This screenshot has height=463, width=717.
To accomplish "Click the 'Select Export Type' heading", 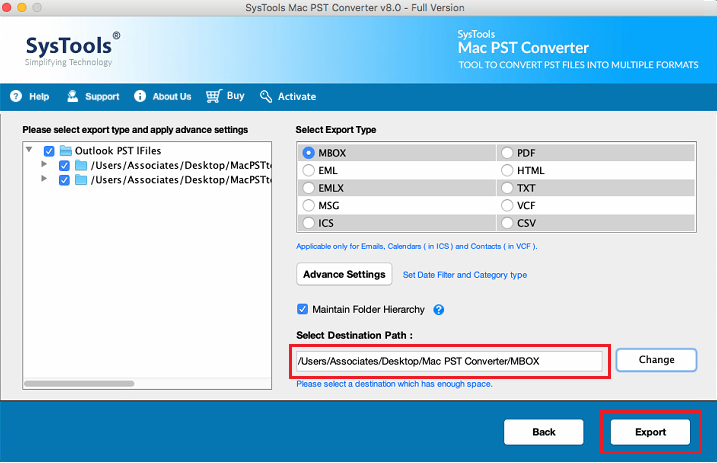I will tap(336, 130).
